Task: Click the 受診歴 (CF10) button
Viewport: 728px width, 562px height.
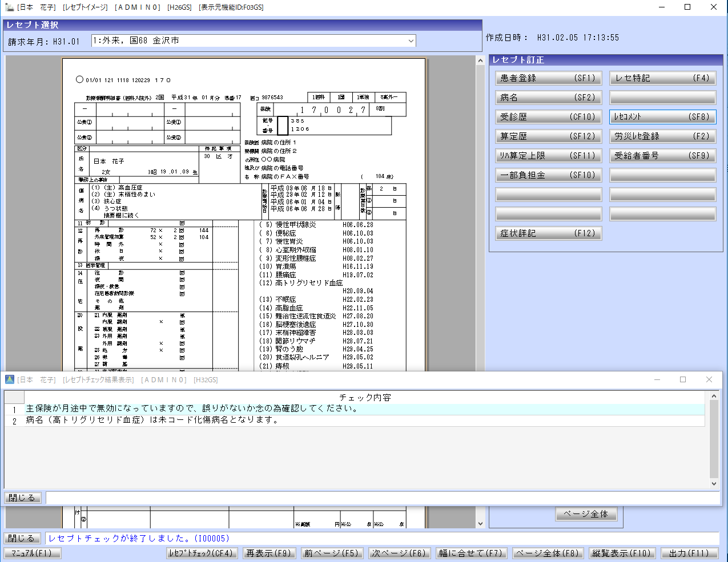Action: click(548, 117)
